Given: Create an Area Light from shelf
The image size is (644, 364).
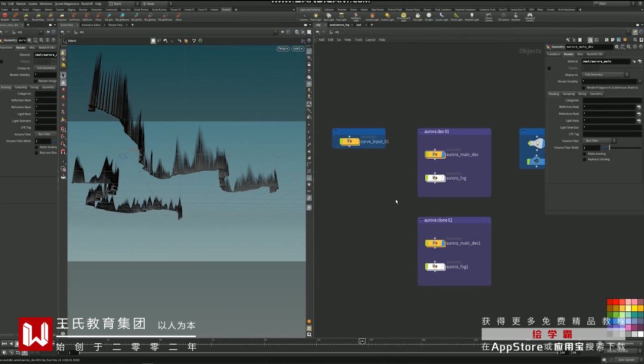Looking at the screenshot, I should pos(341,17).
